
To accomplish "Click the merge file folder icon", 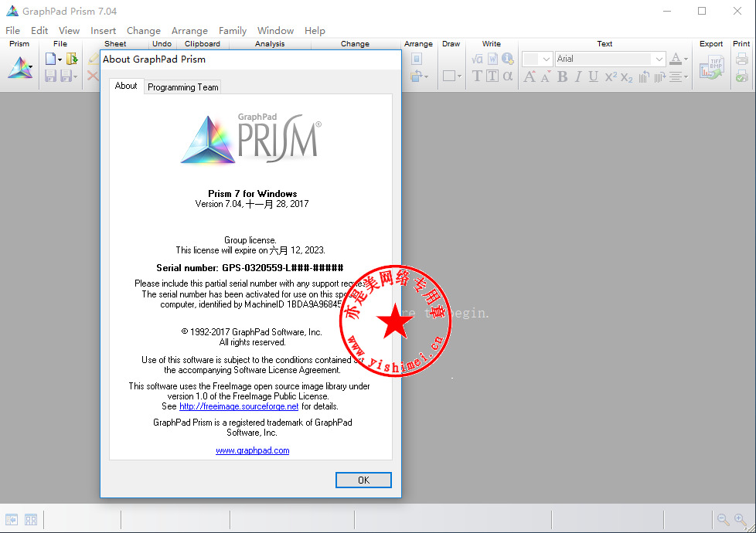I will (x=72, y=59).
